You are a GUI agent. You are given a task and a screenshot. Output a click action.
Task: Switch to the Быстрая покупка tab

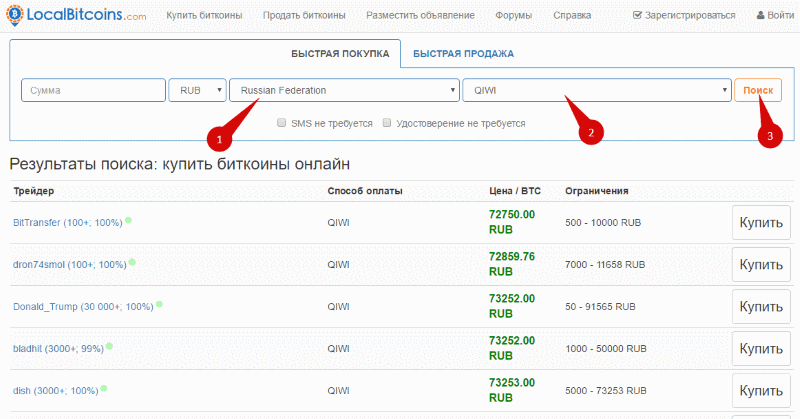click(340, 54)
